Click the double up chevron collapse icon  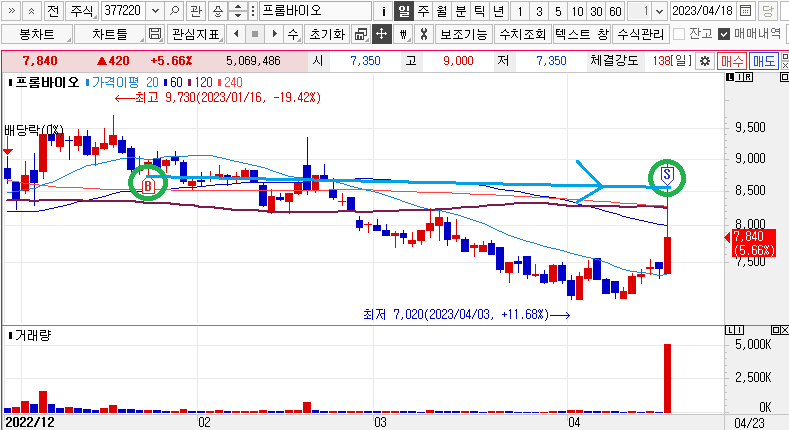[x=32, y=11]
